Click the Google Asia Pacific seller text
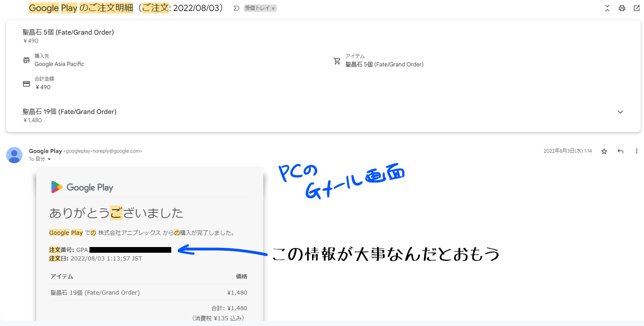 [x=59, y=64]
